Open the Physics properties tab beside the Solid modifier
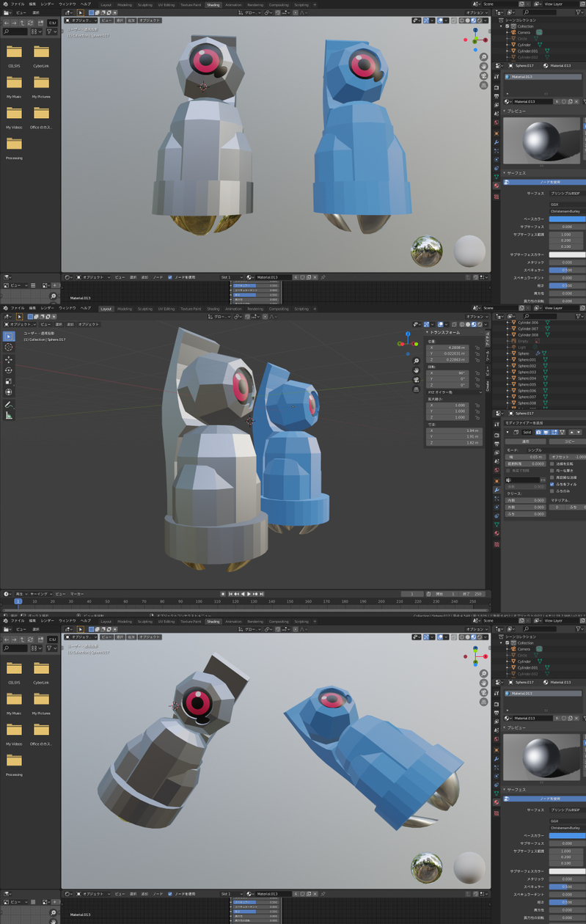This screenshot has width=586, height=924. click(x=497, y=507)
